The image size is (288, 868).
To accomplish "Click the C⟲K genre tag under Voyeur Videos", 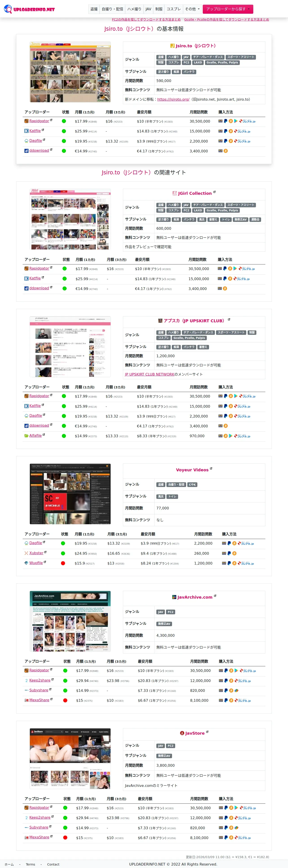I will coord(192,485).
